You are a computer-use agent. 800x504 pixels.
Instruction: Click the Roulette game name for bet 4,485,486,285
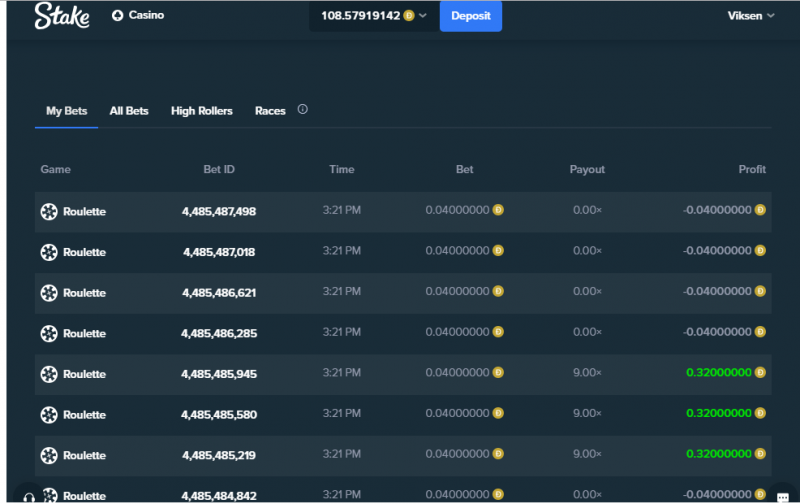coord(84,334)
